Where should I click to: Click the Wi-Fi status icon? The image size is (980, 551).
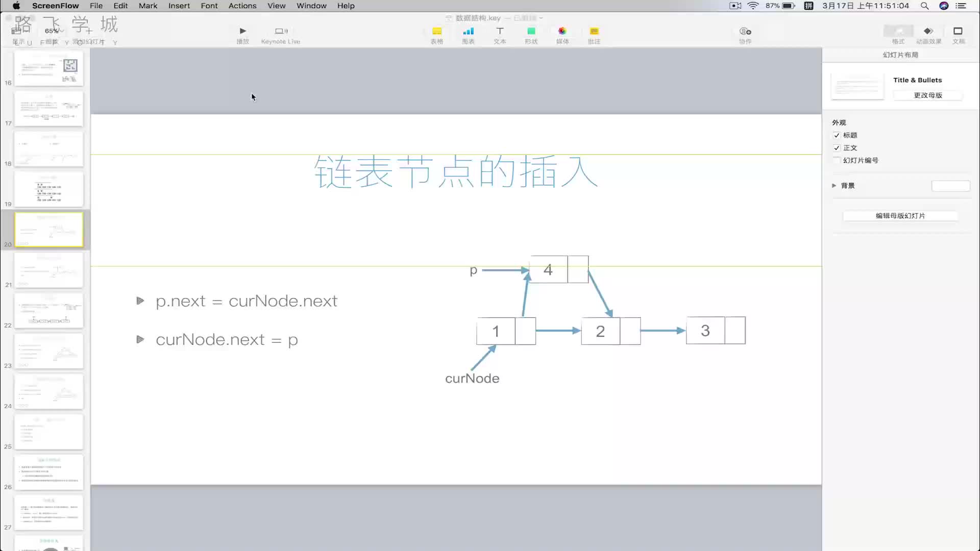pos(753,6)
